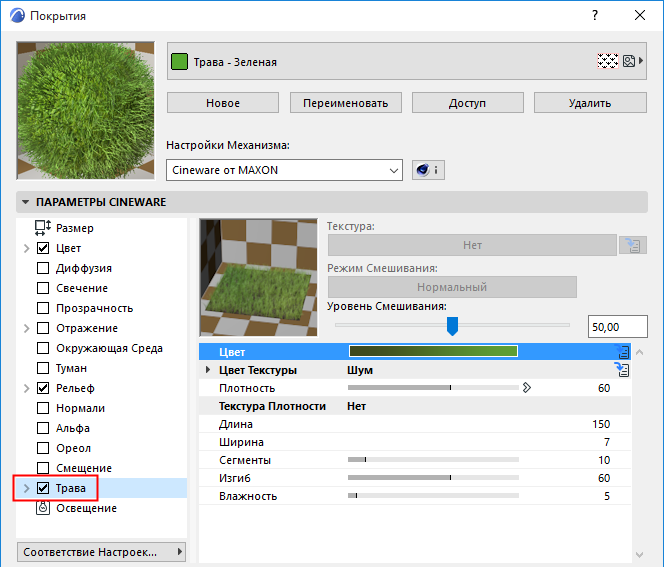Close the Покрытия dialog
The image size is (664, 567).
click(640, 15)
